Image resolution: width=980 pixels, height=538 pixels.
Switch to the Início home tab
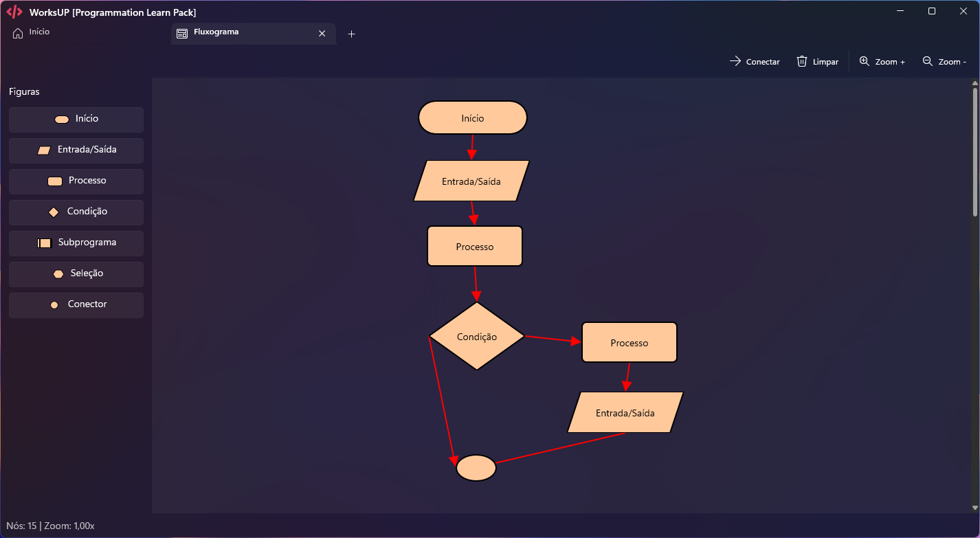(32, 32)
